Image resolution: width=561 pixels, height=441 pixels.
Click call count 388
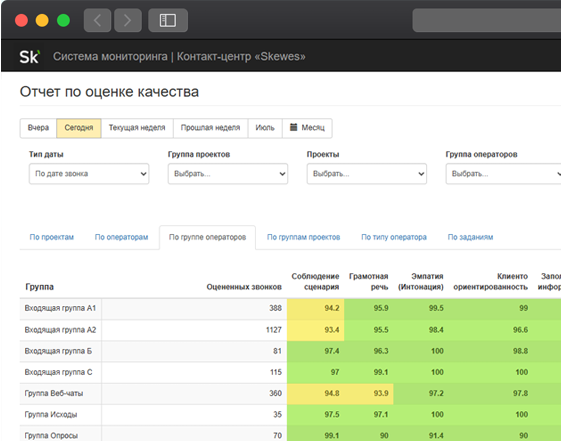pyautogui.click(x=275, y=308)
